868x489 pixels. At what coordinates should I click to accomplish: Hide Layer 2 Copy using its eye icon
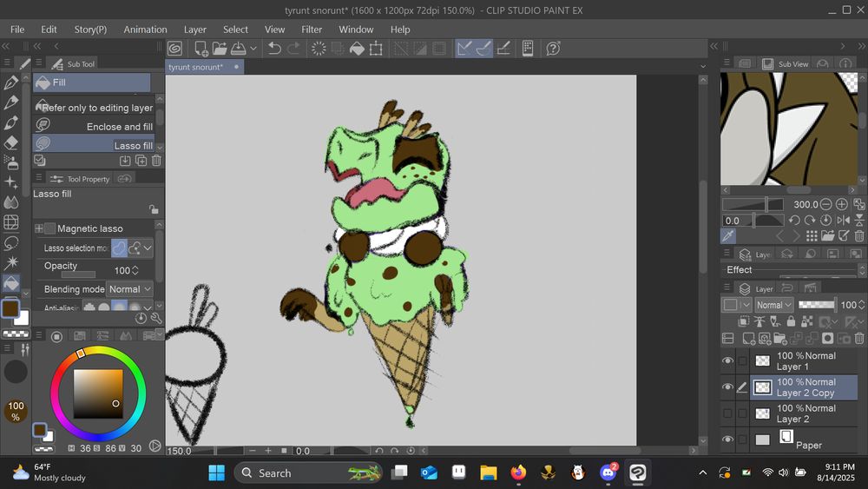[727, 387]
